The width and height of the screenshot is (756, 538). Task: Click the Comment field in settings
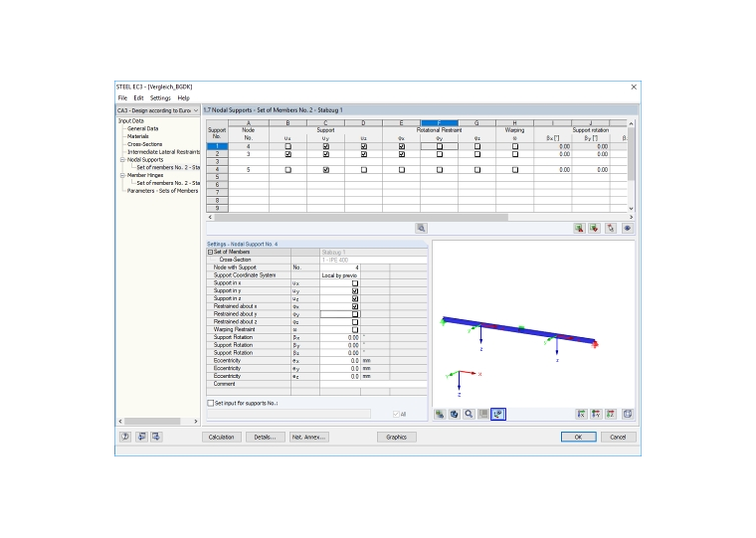pos(373,384)
